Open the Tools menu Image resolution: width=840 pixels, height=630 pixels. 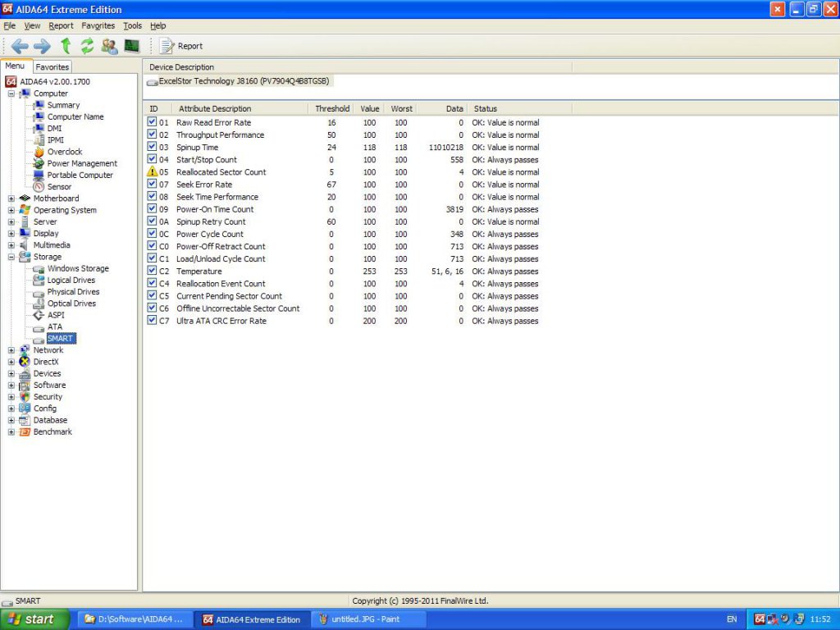click(x=132, y=25)
